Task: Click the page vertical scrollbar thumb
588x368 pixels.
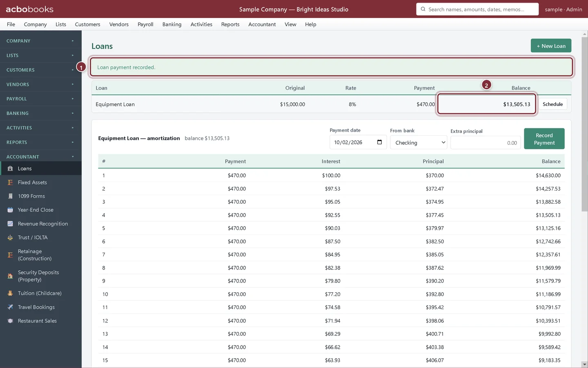Action: (585, 125)
